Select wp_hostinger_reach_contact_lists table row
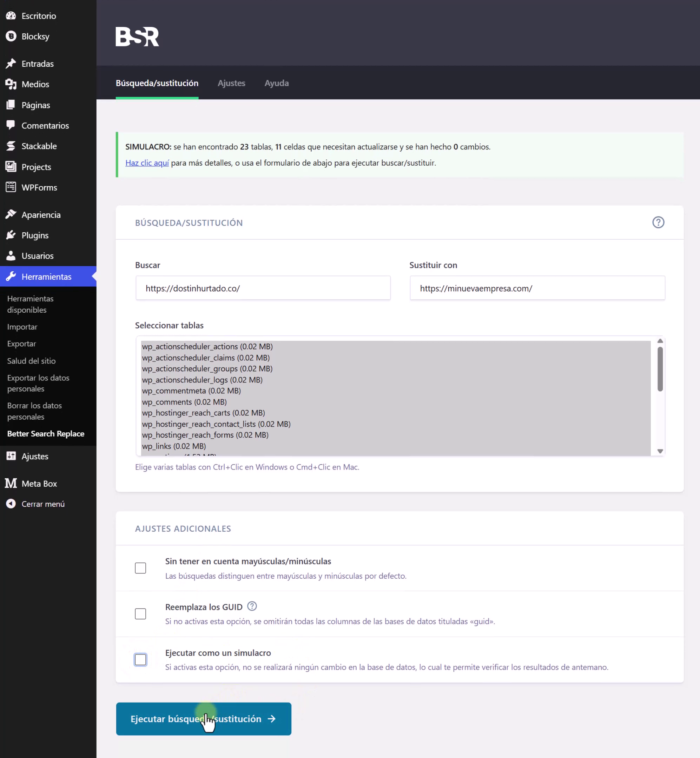Viewport: 700px width, 758px height. tap(396, 424)
